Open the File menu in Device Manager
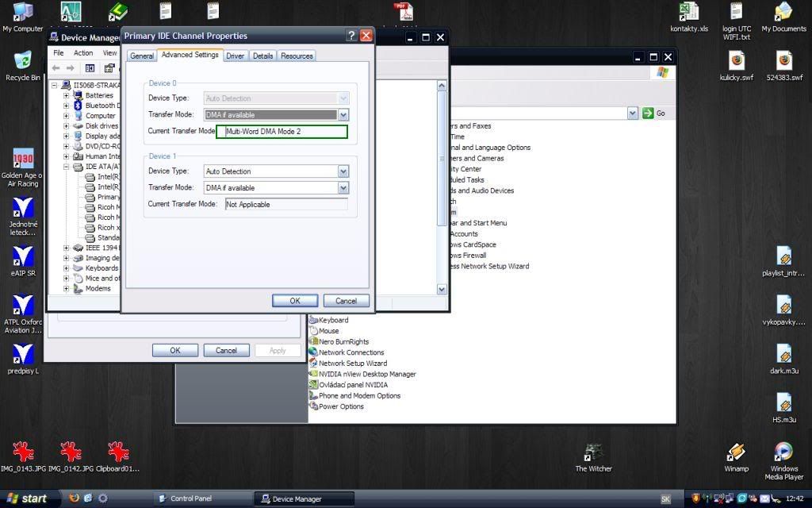The image size is (812, 508). point(59,53)
